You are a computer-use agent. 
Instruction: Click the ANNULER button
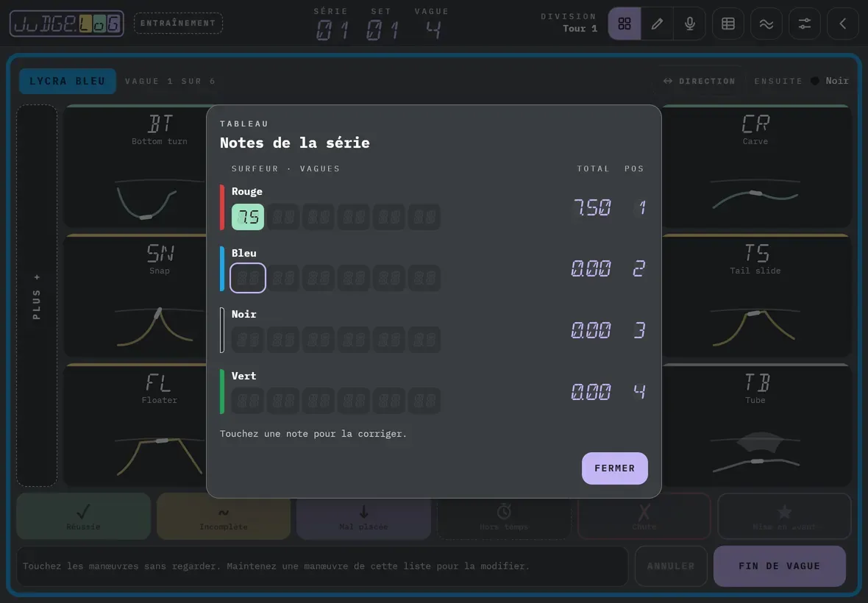click(x=671, y=566)
